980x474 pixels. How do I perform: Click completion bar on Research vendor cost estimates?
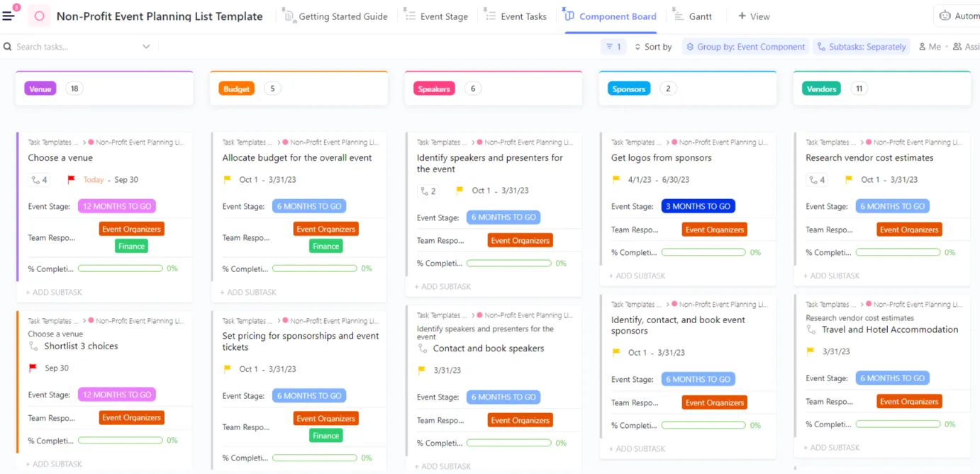(x=898, y=252)
